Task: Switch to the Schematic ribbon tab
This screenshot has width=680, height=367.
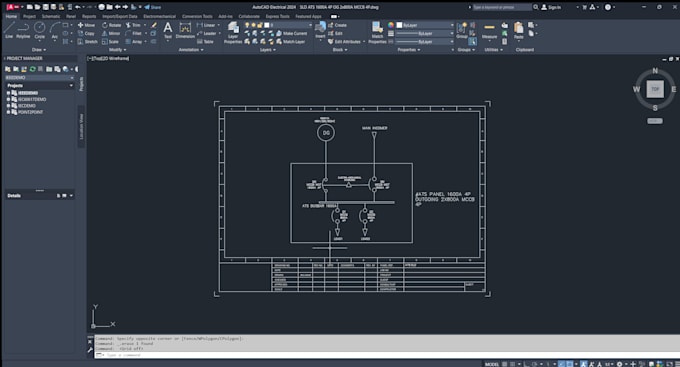Action: 51,16
